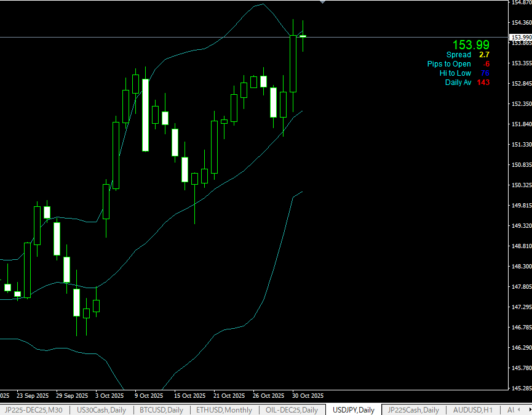Open the US30Cash,Daily chart tab

[101, 410]
